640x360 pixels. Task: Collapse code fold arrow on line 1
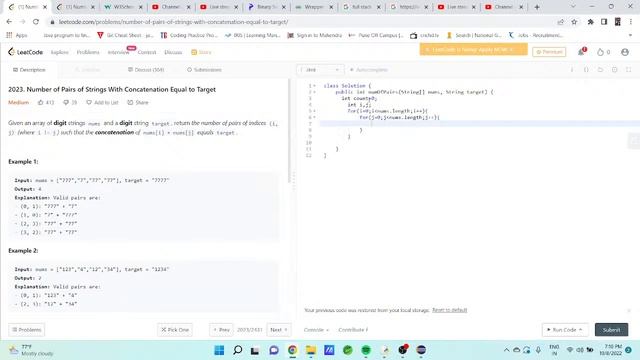click(314, 86)
